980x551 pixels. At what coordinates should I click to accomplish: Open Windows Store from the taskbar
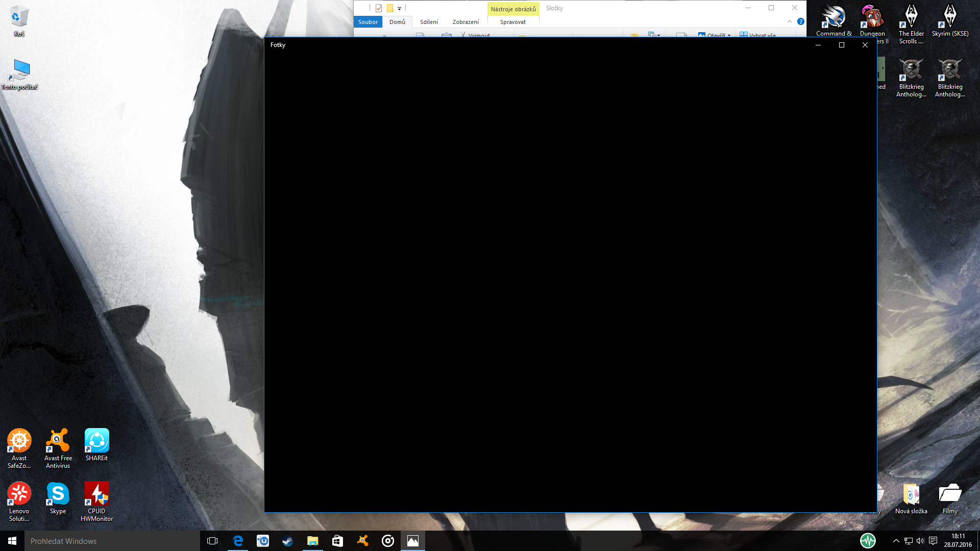337,541
